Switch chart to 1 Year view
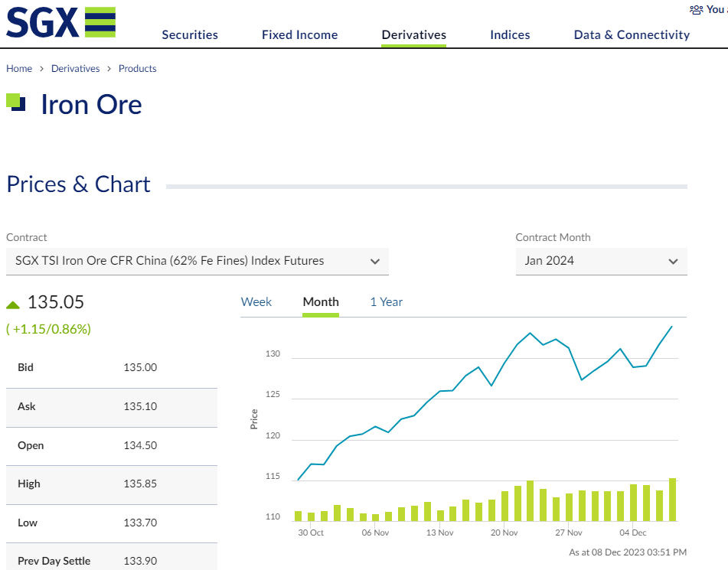 387,301
